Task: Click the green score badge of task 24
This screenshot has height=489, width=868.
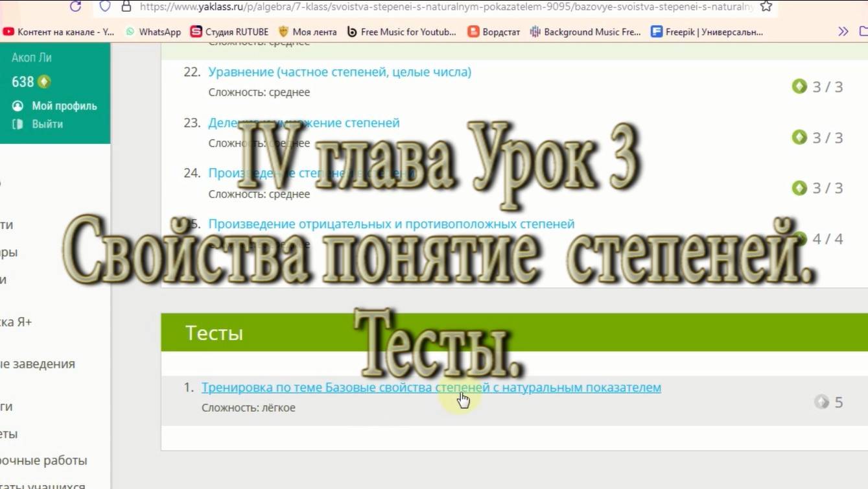Action: 799,187
